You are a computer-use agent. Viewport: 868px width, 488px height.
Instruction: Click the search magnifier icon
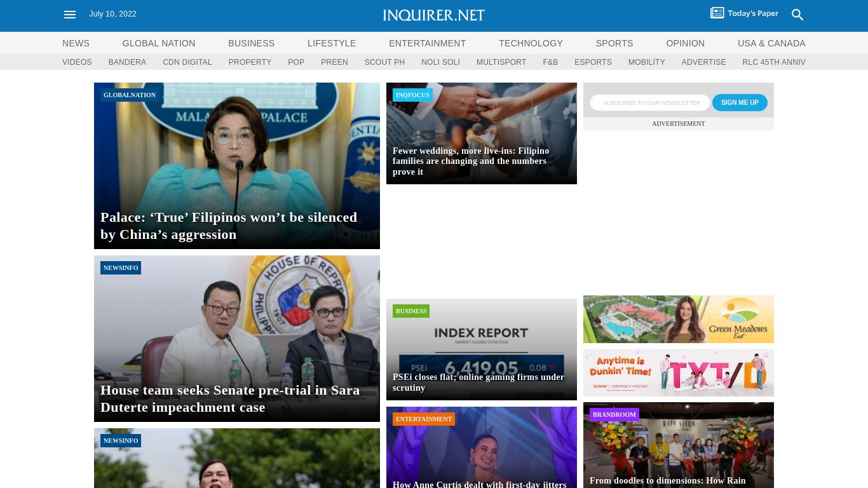[x=797, y=15]
